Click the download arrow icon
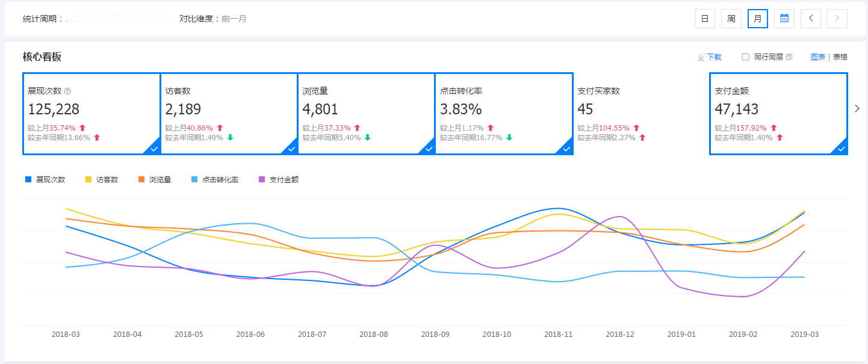868x364 pixels. point(701,57)
